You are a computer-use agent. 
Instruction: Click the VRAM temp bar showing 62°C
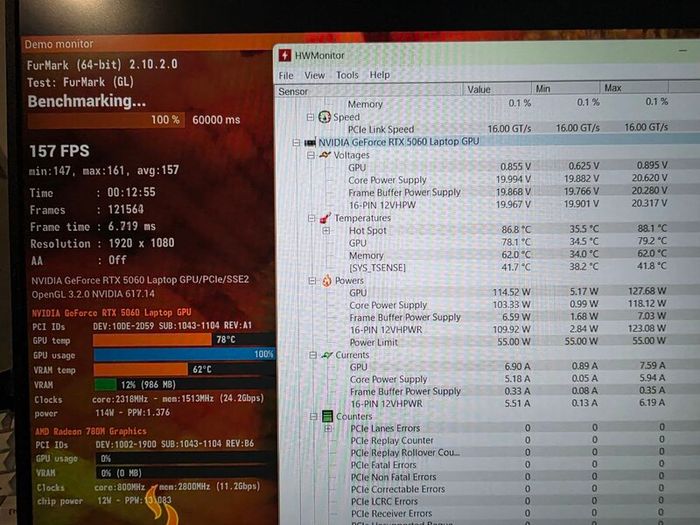coord(184,369)
